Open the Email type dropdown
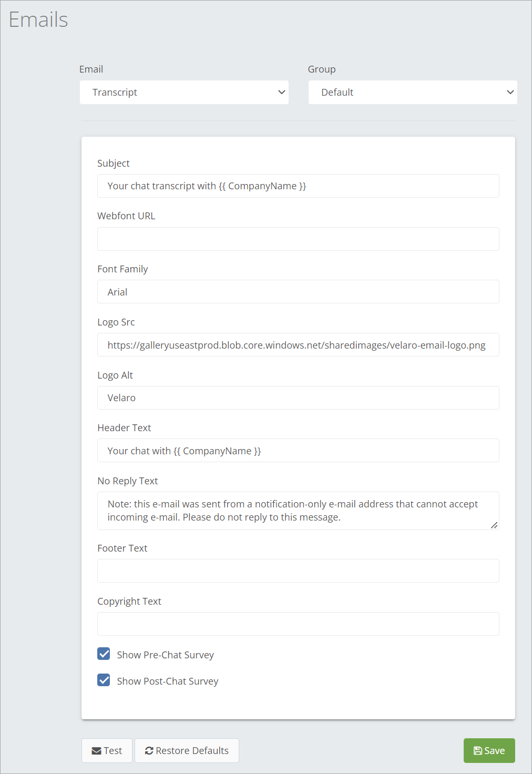Screen dimensions: 532x774 184,93
